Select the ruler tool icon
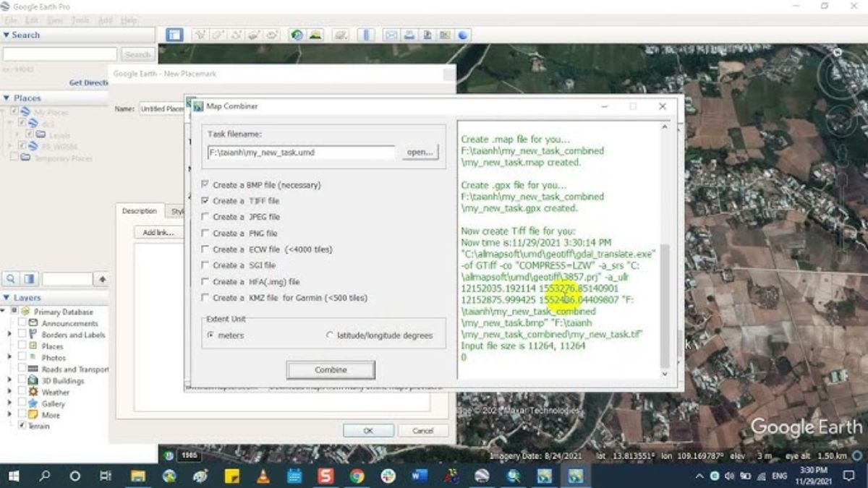Viewport: 868px width, 488px height. 367,35
